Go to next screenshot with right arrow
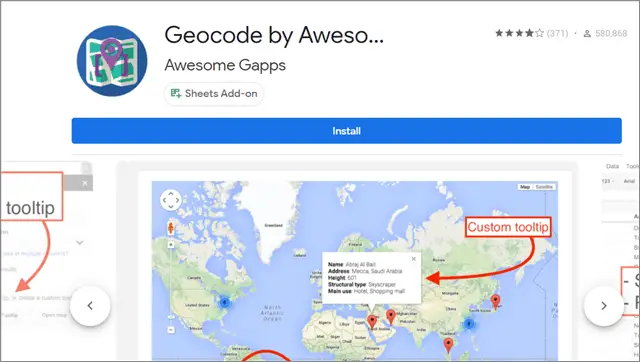The width and height of the screenshot is (640, 362). [604, 306]
